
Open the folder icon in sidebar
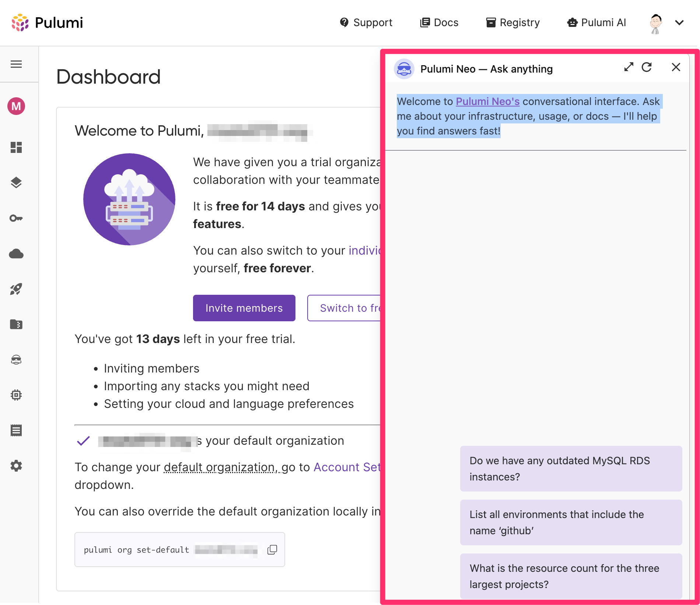16,324
